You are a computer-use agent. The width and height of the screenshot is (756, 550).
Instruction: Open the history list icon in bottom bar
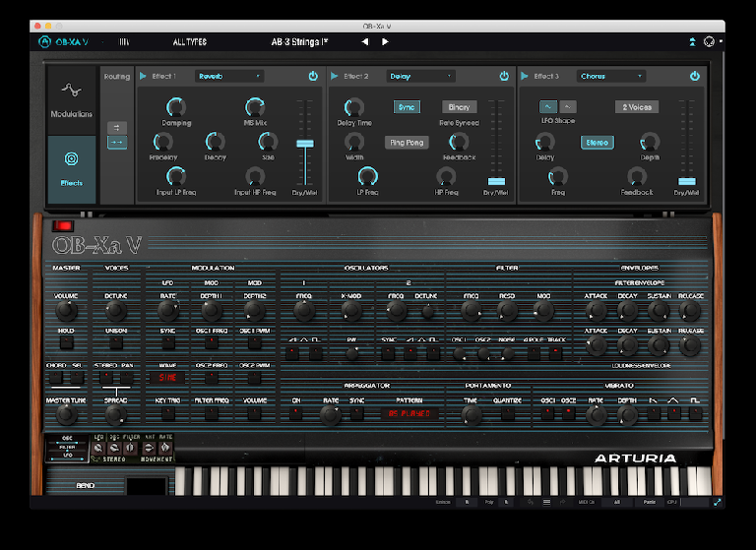click(x=546, y=502)
